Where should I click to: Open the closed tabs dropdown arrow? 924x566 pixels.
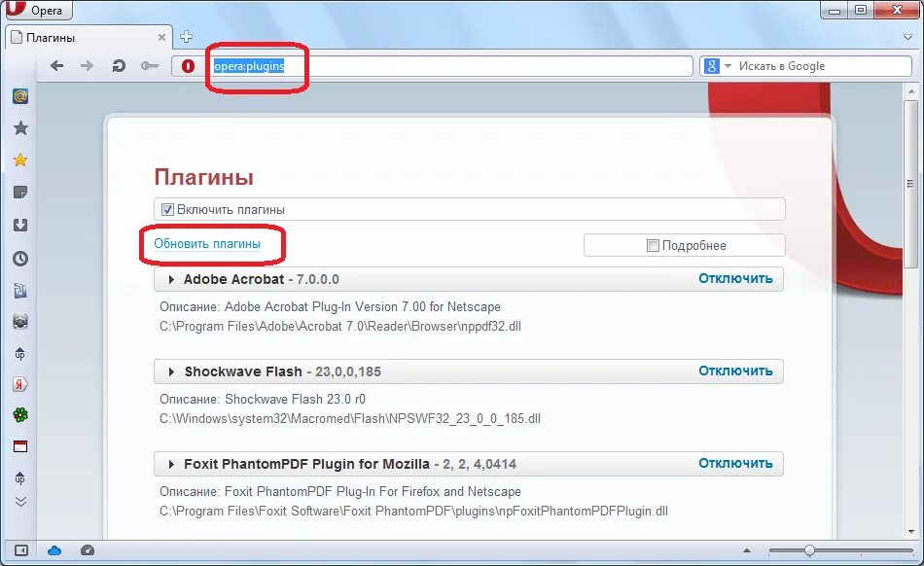[x=907, y=37]
